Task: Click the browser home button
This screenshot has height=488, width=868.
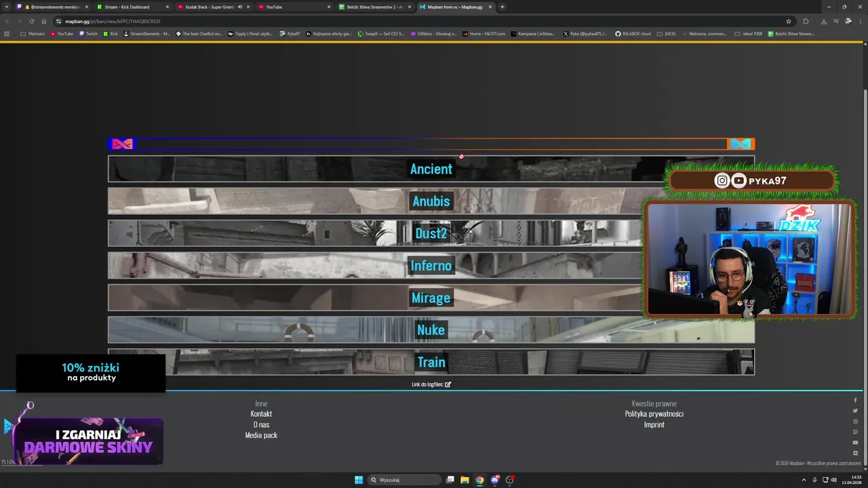Action: [x=44, y=21]
